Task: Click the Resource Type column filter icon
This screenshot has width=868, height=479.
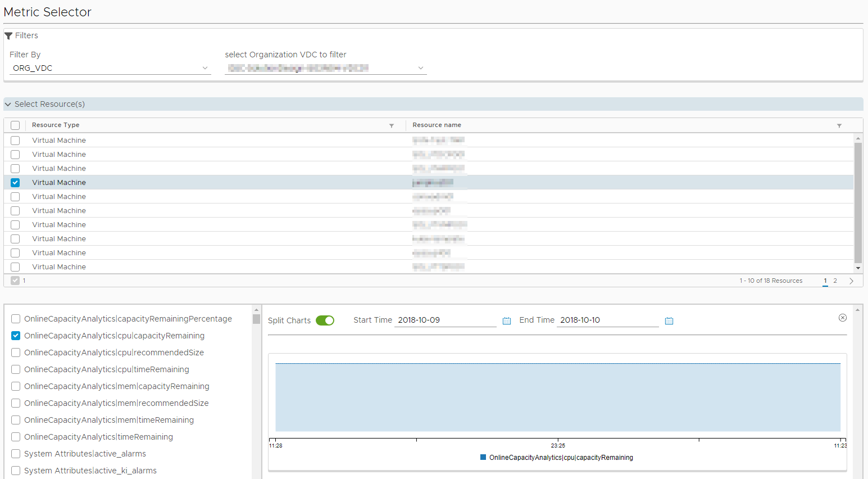Action: click(392, 125)
